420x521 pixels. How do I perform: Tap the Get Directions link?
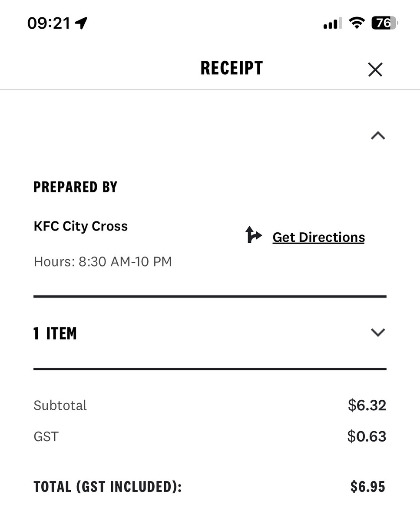(318, 237)
